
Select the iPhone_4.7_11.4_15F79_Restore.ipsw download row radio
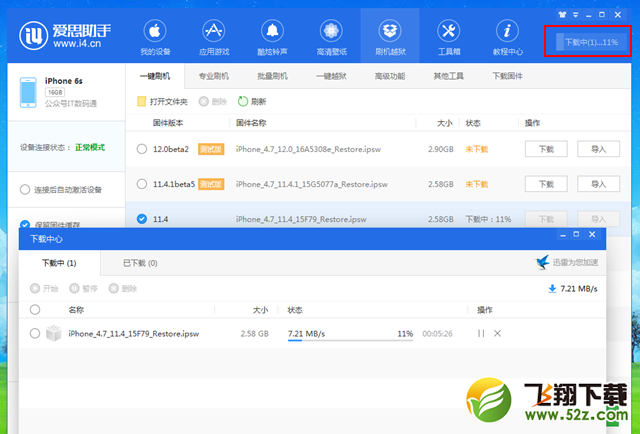point(35,334)
